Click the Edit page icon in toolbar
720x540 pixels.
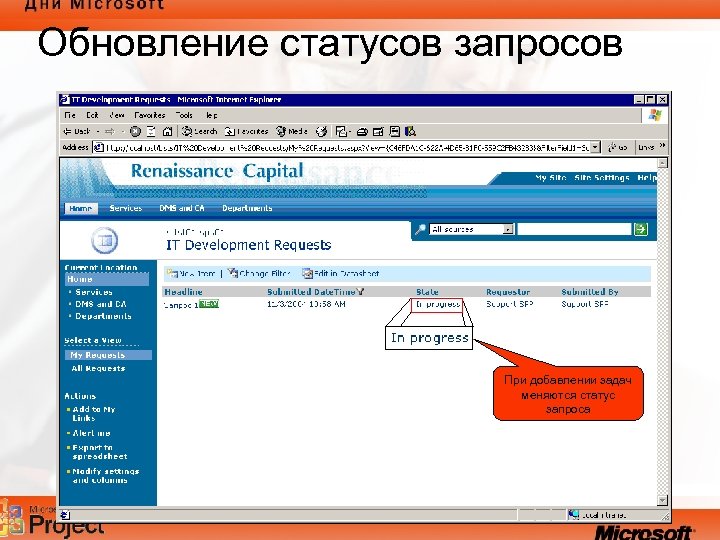click(x=378, y=132)
